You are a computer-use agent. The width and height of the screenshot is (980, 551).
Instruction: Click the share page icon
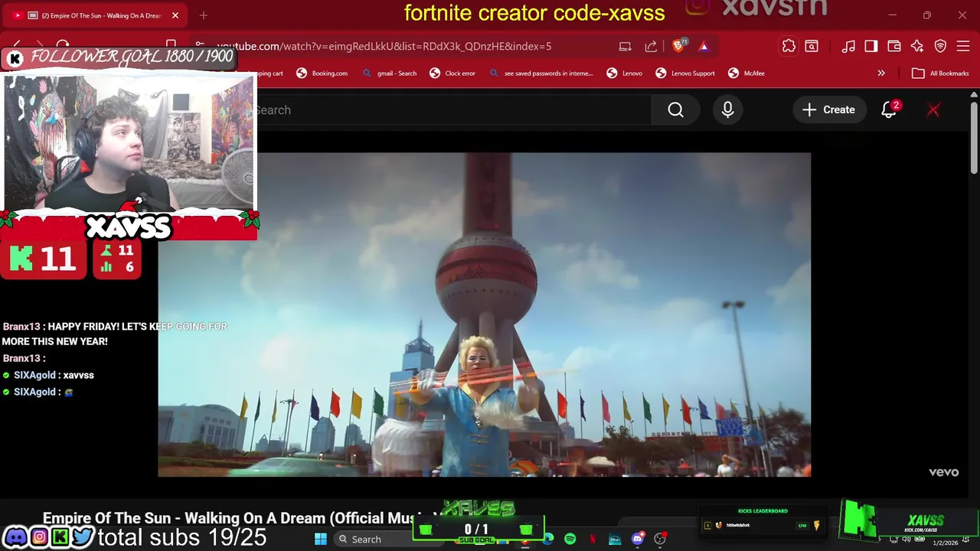[651, 47]
